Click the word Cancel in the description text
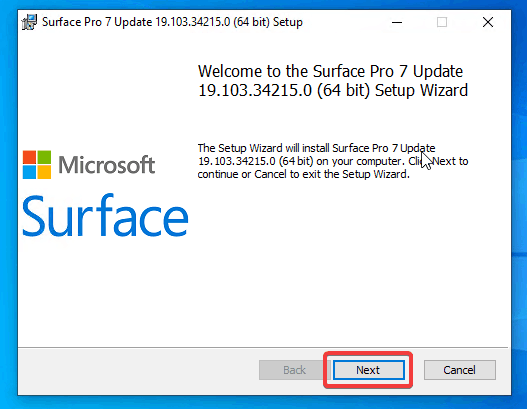 [x=270, y=174]
